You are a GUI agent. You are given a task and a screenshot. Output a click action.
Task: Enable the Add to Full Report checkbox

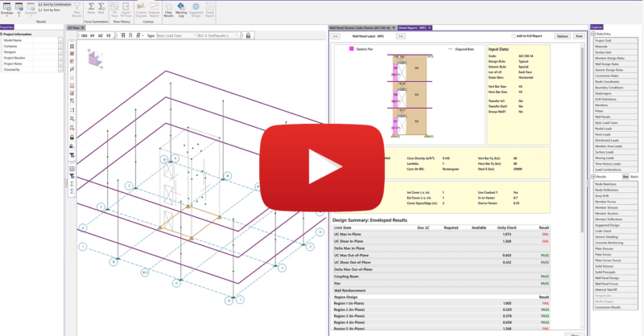point(512,36)
